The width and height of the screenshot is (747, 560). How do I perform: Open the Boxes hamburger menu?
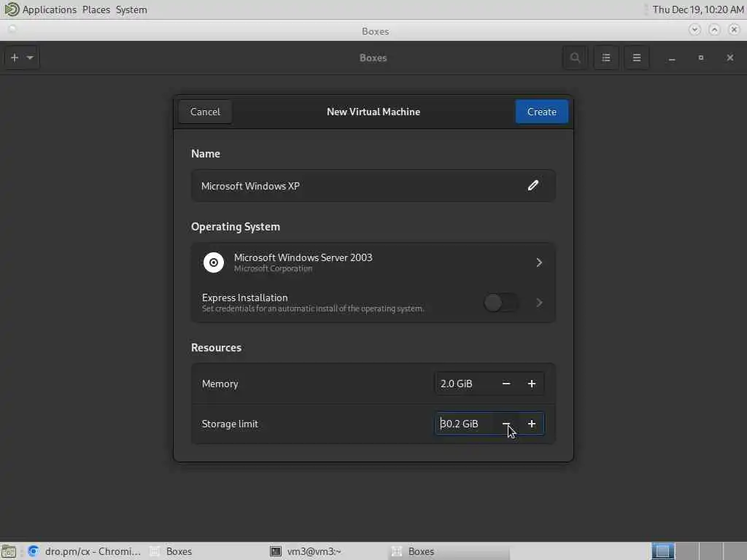[636, 58]
